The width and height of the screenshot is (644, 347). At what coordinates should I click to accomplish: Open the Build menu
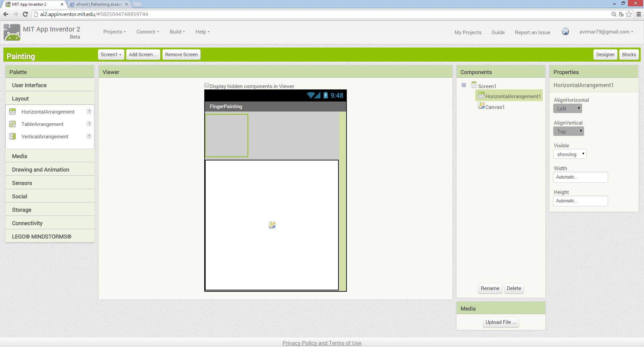(x=177, y=32)
